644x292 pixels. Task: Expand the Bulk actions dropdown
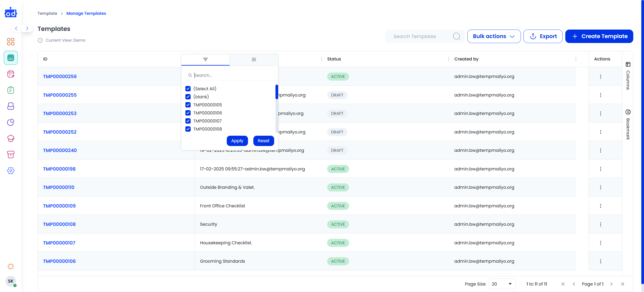coord(494,36)
